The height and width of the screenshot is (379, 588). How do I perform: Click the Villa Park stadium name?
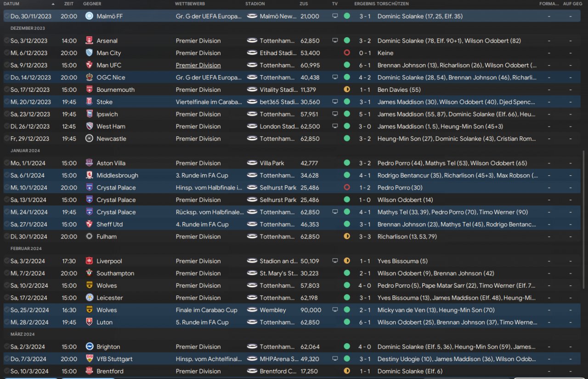tap(272, 163)
